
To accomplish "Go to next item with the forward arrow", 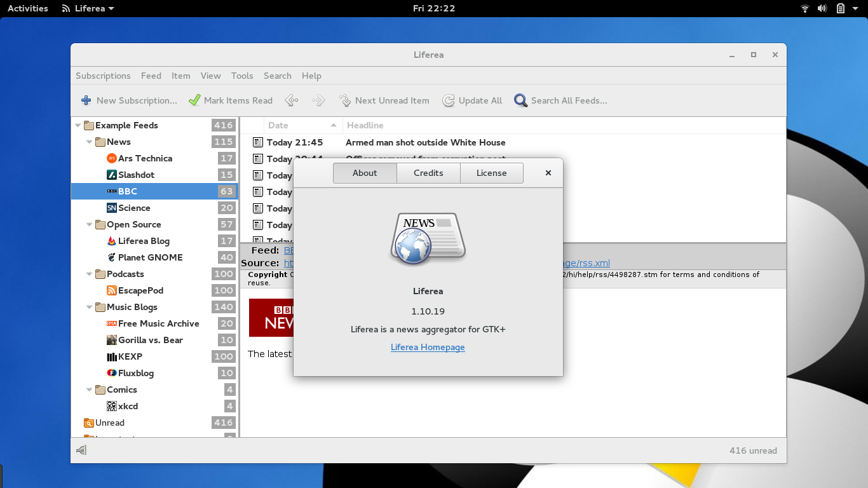I will pyautogui.click(x=318, y=100).
